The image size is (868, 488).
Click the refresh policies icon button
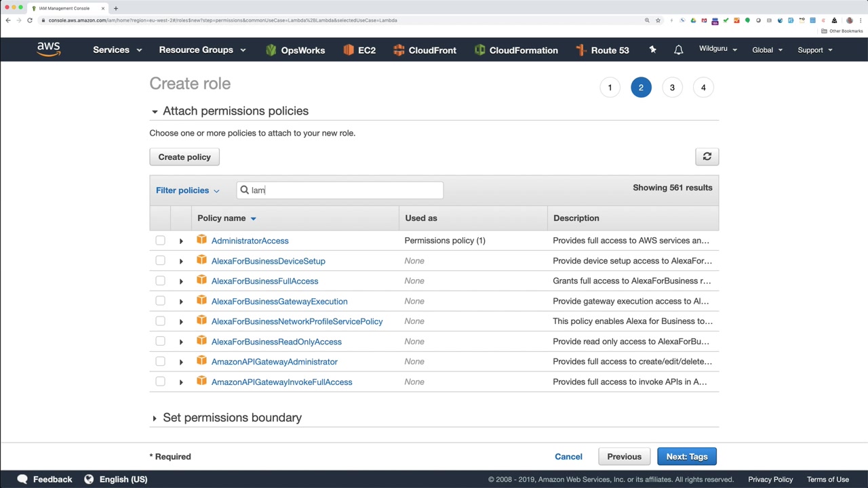coord(707,157)
